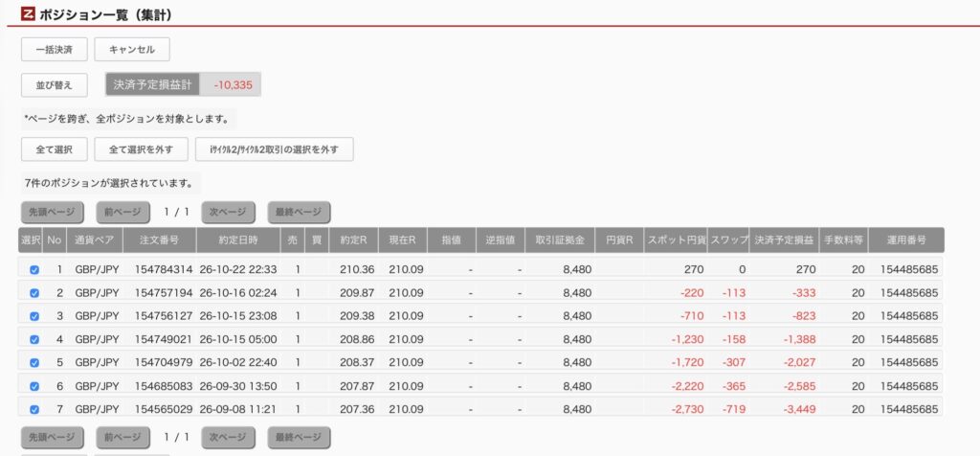Click contract rate 207.36
Screen dimensions: 980x456
[x=357, y=409]
